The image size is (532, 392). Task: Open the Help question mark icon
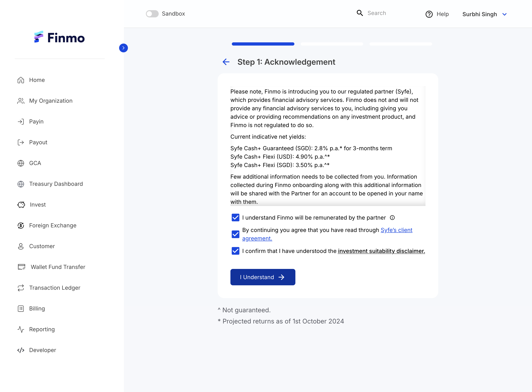pos(429,14)
